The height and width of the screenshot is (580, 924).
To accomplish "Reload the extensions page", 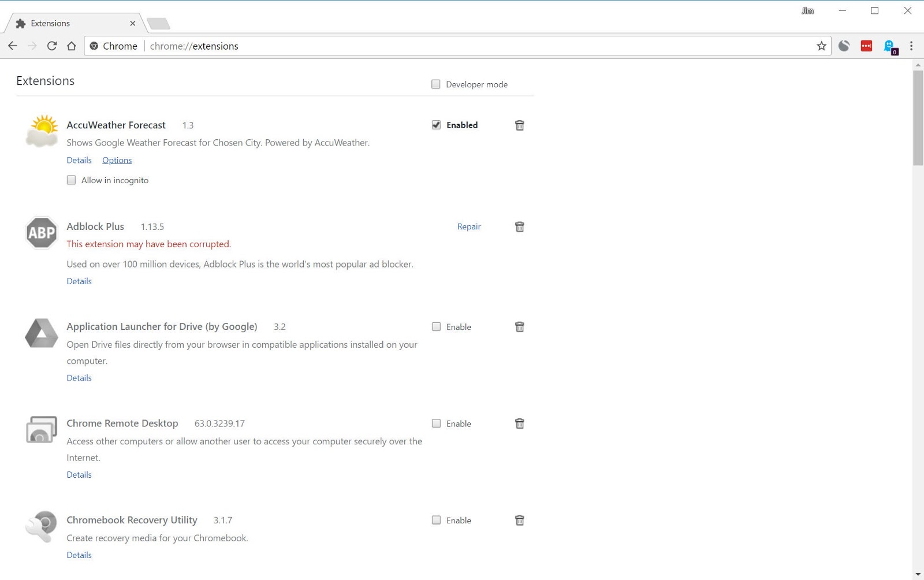I will [52, 46].
